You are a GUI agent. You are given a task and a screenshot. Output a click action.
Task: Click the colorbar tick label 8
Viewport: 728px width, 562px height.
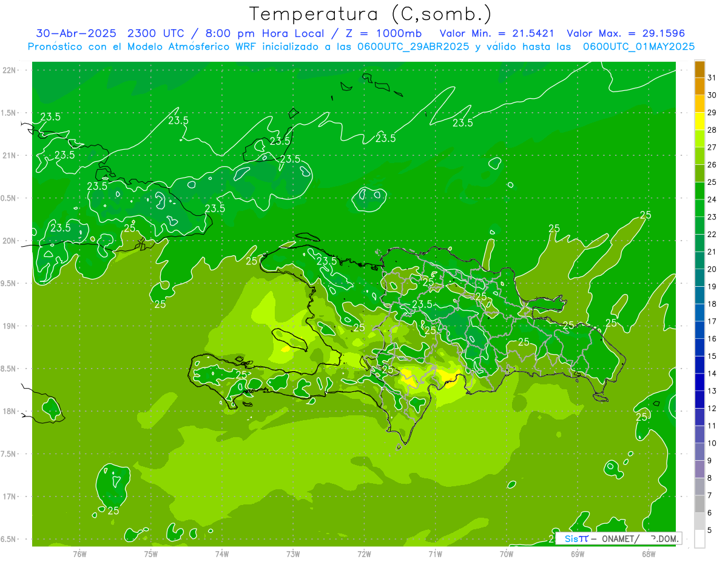[x=710, y=478]
